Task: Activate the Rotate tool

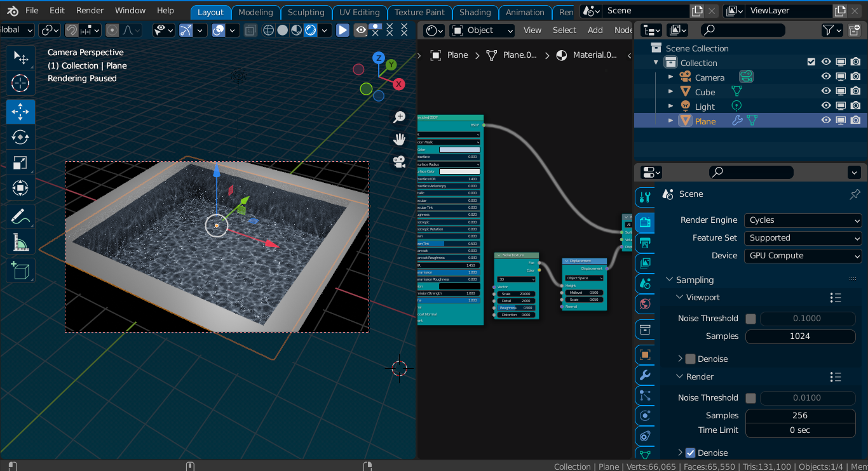Action: [20, 137]
